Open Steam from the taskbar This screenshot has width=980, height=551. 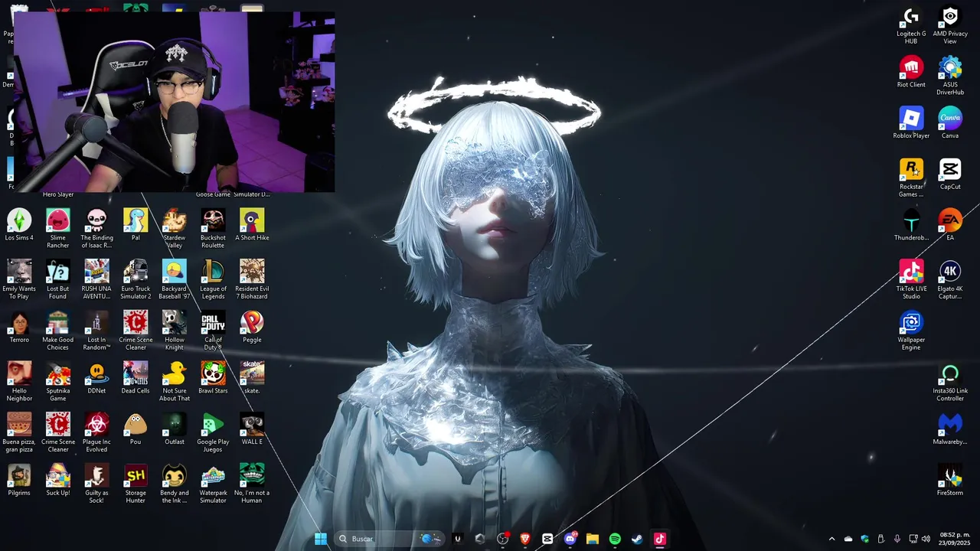coord(637,539)
